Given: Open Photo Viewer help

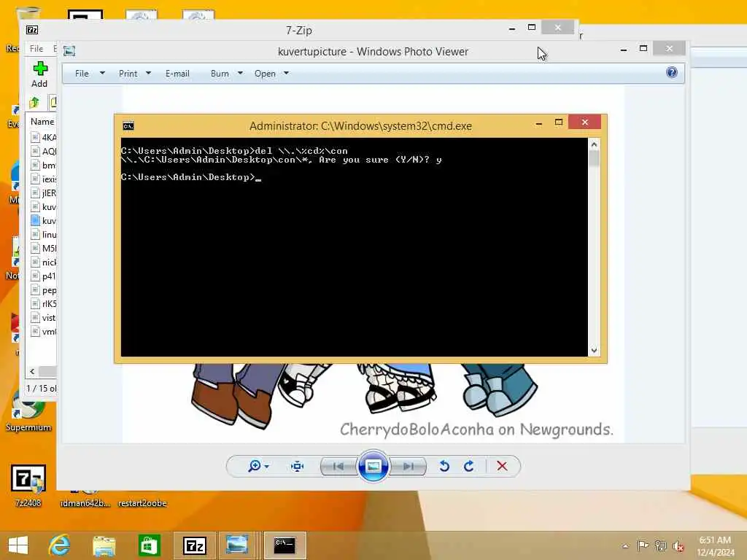Looking at the screenshot, I should 672,72.
